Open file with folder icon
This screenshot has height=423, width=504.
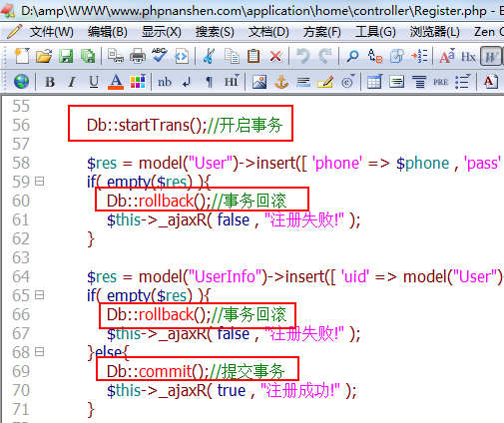[44, 56]
